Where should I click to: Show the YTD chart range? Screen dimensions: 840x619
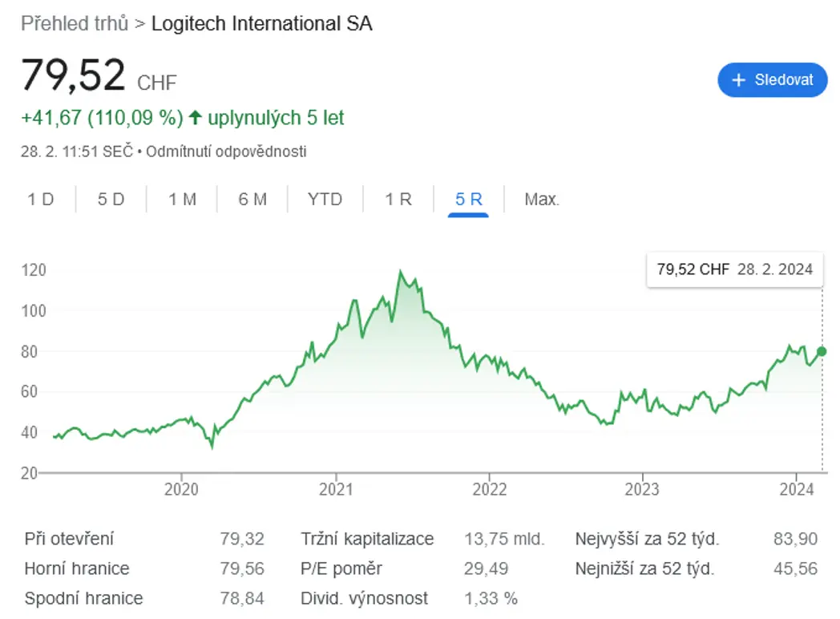pyautogui.click(x=325, y=200)
